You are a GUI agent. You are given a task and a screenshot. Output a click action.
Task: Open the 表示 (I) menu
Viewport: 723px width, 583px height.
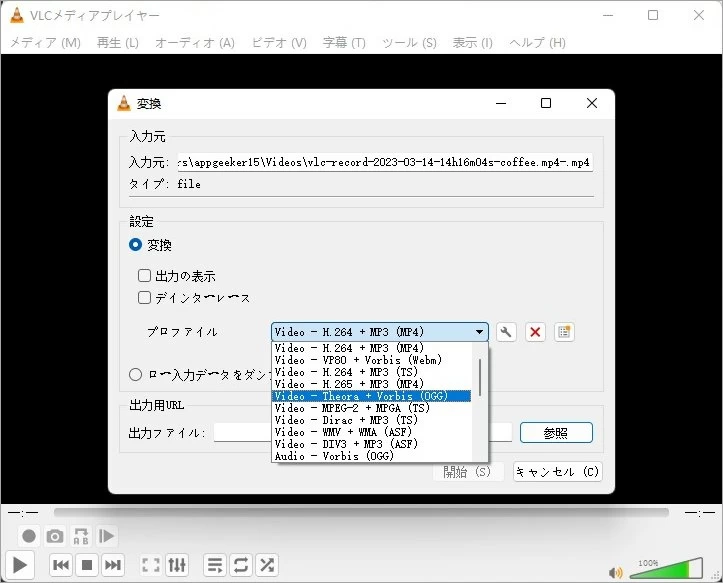pos(473,43)
